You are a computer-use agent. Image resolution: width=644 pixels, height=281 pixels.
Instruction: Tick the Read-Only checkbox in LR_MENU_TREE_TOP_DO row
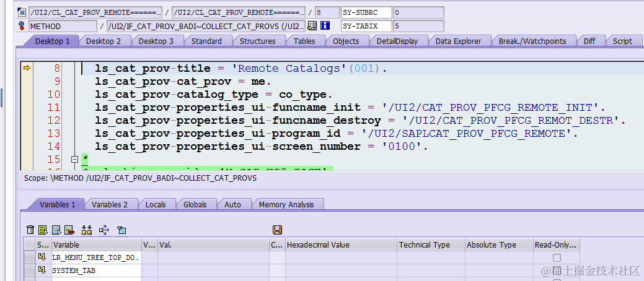557,257
